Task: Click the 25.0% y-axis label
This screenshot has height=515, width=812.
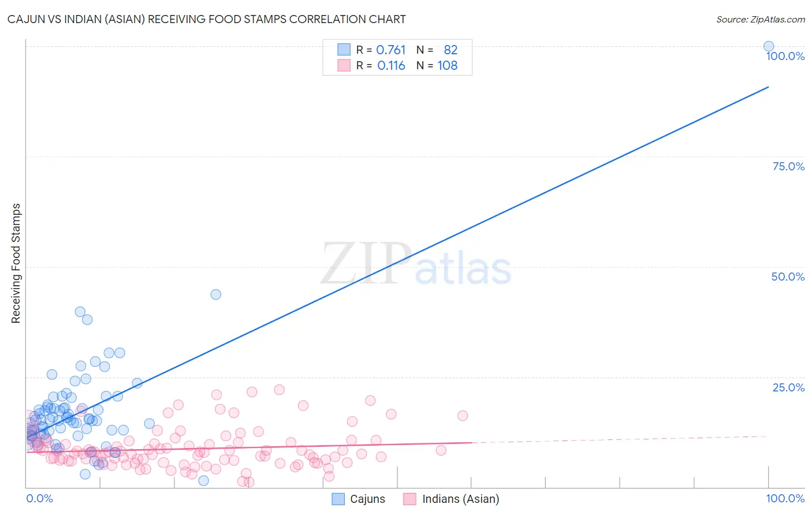Action: (x=788, y=387)
